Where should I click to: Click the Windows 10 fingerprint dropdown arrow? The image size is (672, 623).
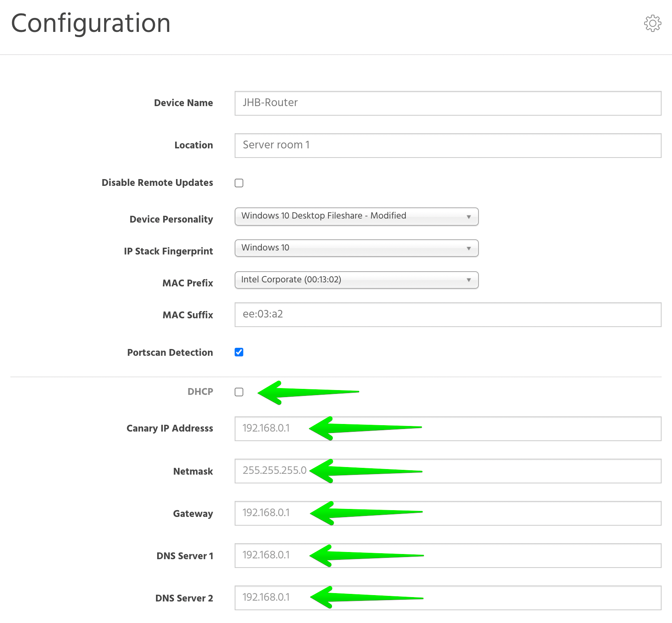point(468,248)
